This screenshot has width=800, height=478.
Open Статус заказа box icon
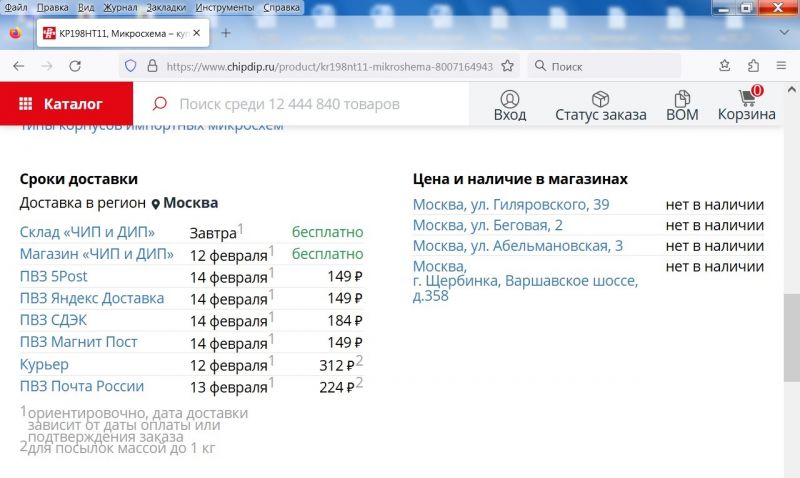coord(600,98)
